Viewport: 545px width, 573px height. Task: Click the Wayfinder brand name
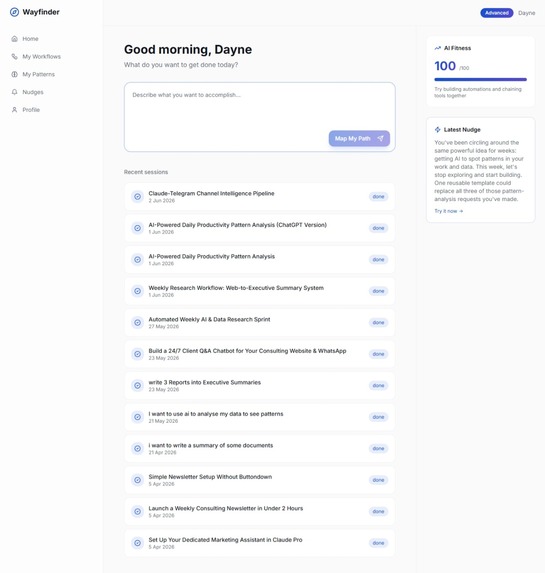click(41, 12)
